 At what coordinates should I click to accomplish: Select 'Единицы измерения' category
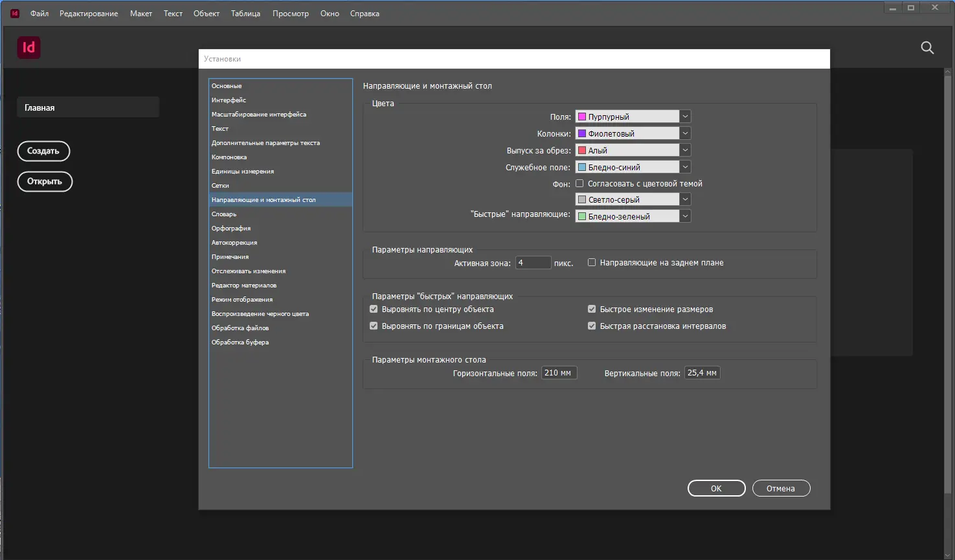(x=281, y=172)
